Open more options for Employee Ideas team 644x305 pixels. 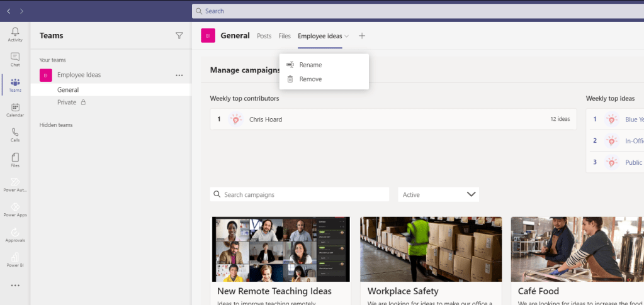(179, 75)
